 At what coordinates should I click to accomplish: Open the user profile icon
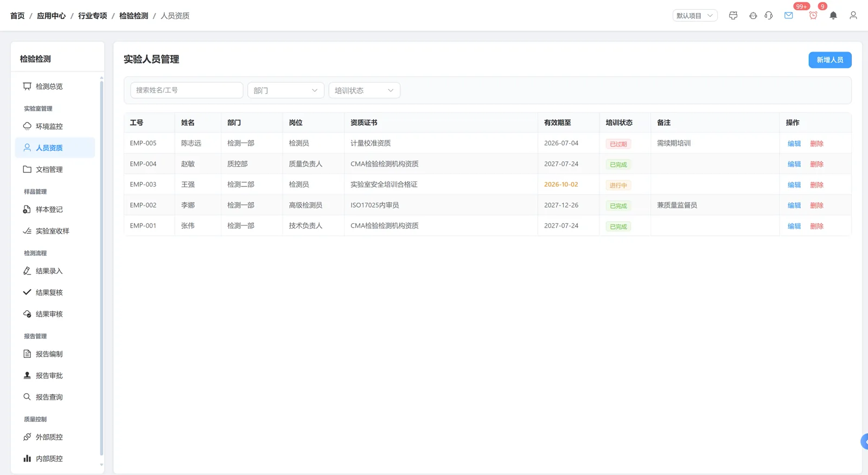tap(853, 16)
